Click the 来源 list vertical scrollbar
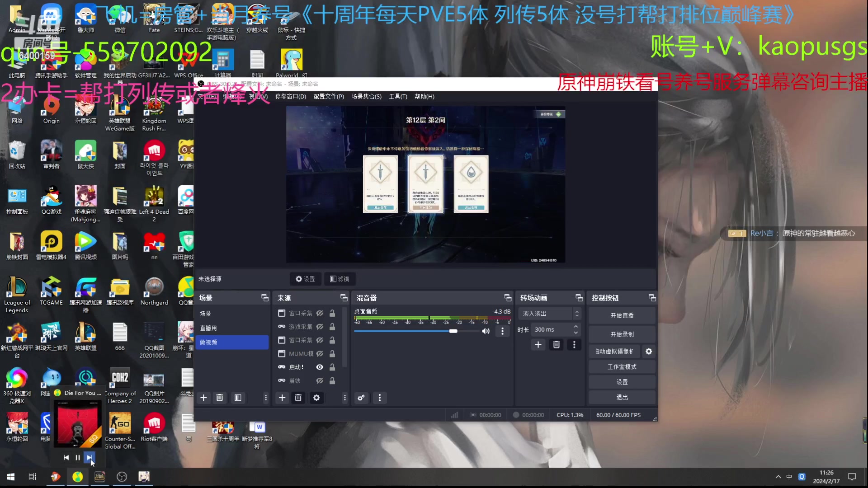The height and width of the screenshot is (488, 868). tap(345, 337)
